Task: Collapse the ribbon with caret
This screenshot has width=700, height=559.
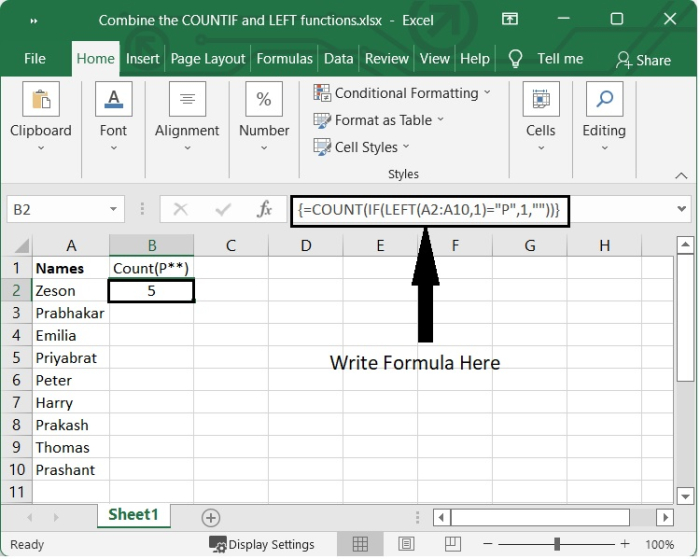Action: [x=681, y=176]
